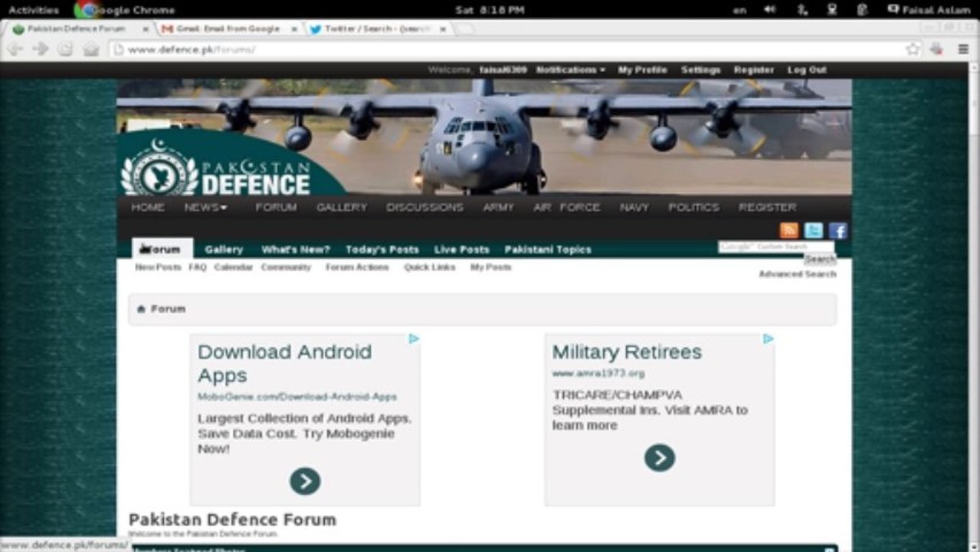This screenshot has width=980, height=552.
Task: Close the Pakistan Defence Forum tab
Action: (x=146, y=29)
